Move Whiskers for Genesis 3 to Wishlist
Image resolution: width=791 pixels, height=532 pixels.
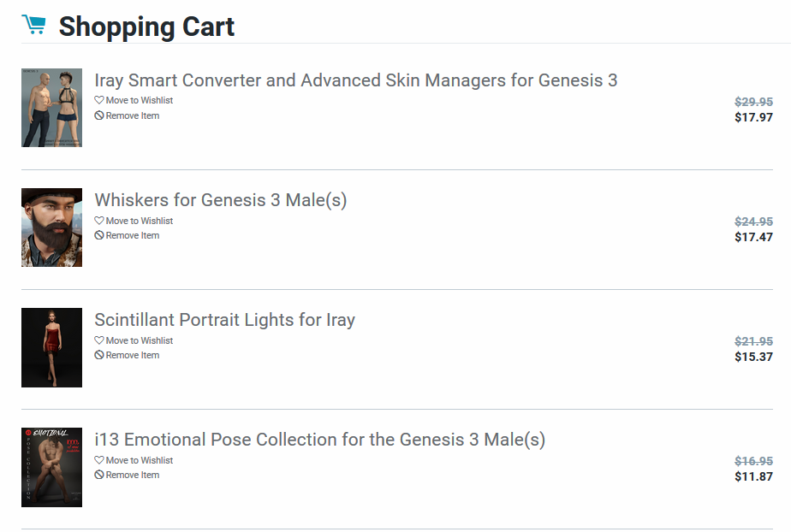(x=139, y=221)
